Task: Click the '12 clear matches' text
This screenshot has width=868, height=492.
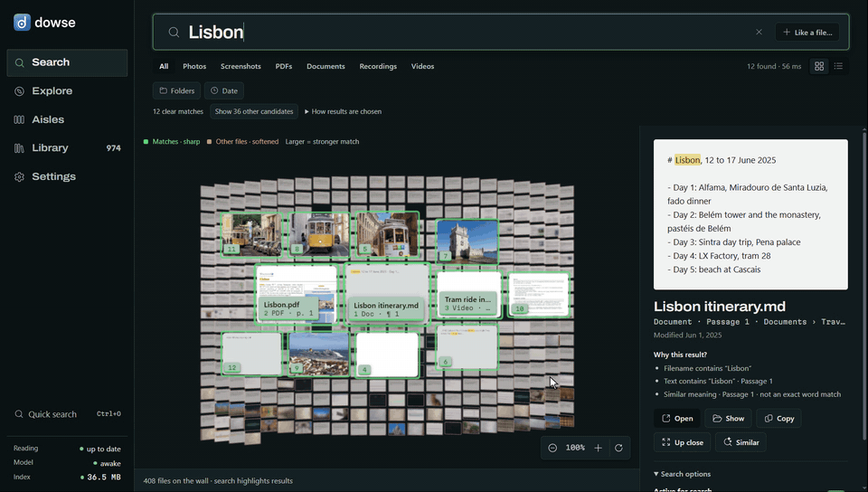Action: [178, 111]
